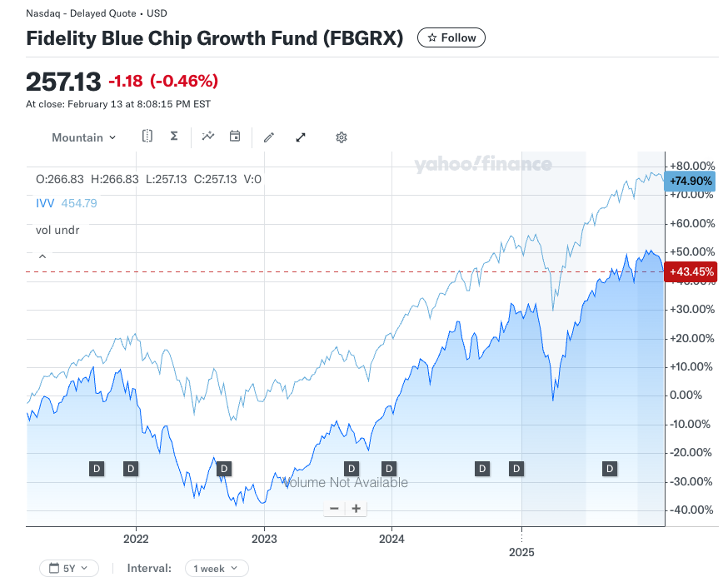
Task: Expand chart to full screen
Action: tap(301, 137)
